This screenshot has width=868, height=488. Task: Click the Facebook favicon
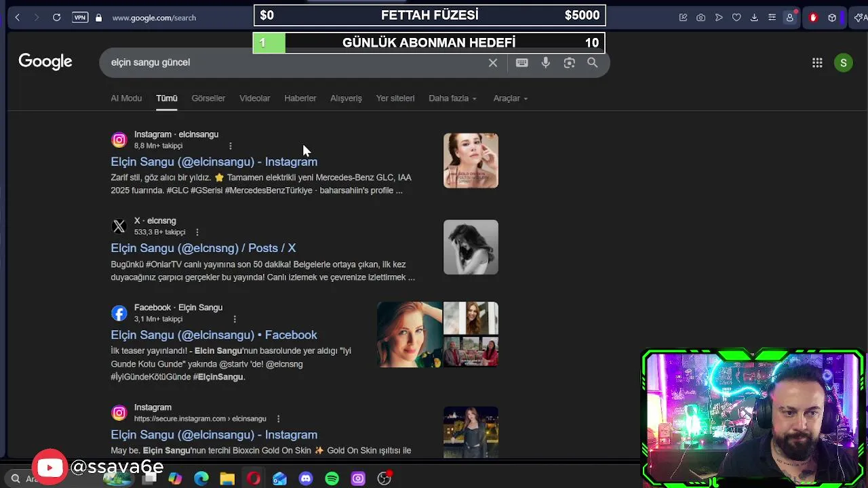coord(119,313)
